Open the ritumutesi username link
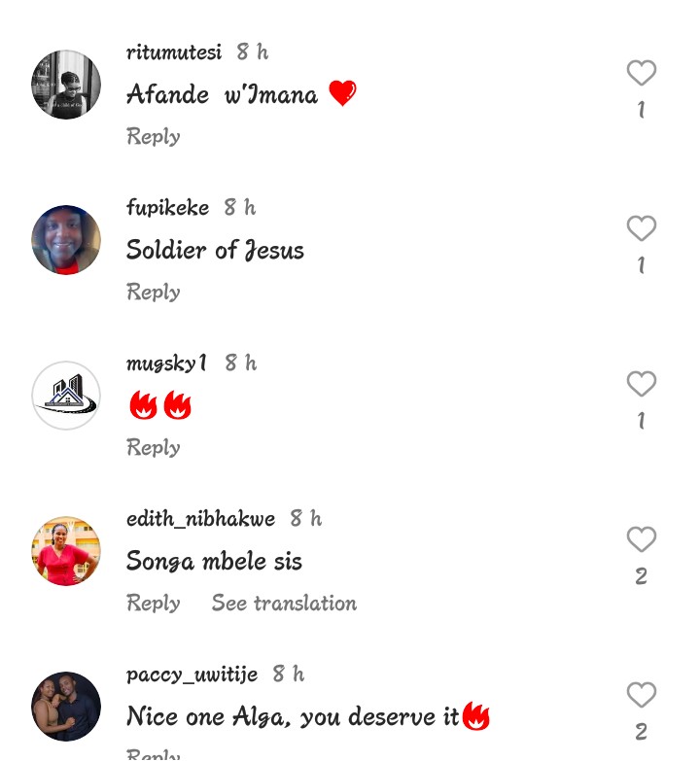The image size is (700, 761). pos(174,52)
